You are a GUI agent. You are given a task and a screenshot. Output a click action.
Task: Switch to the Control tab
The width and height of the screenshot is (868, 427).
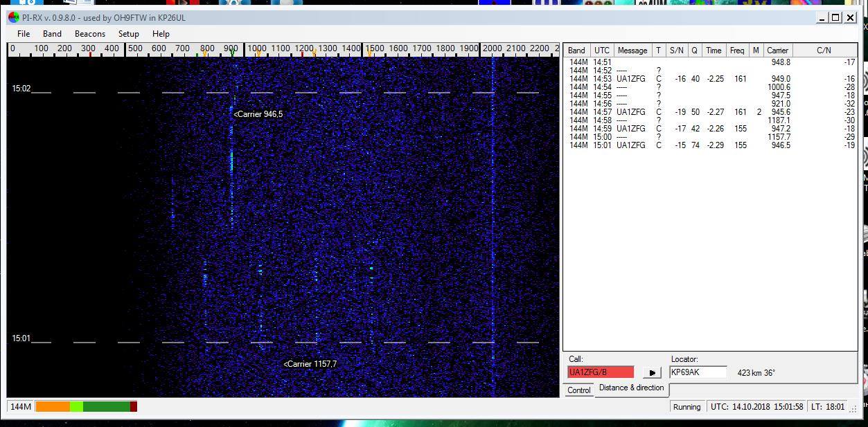(x=579, y=390)
